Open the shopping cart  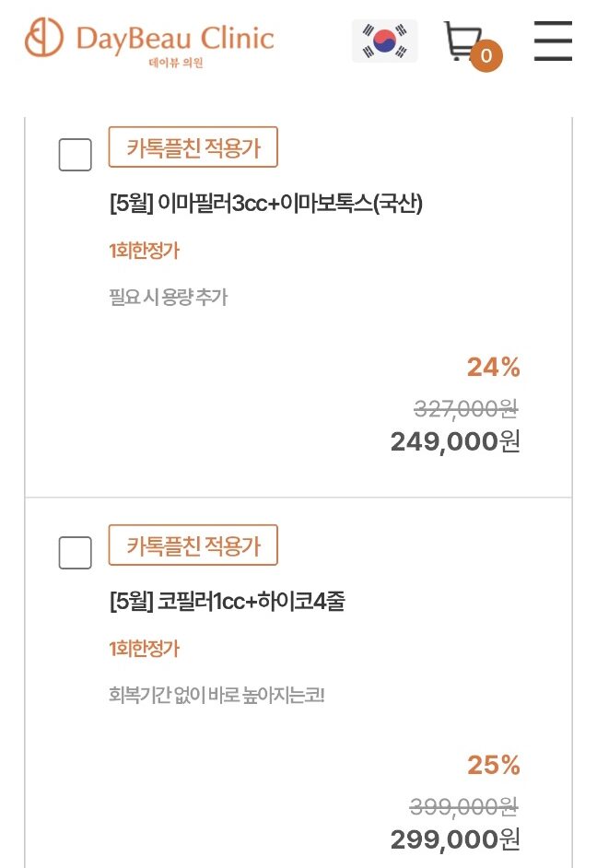click(x=462, y=41)
